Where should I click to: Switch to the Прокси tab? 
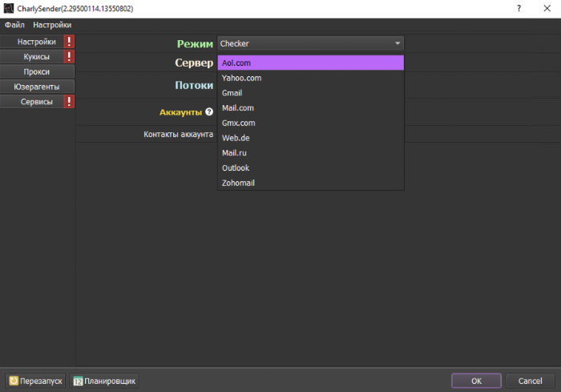pos(37,72)
